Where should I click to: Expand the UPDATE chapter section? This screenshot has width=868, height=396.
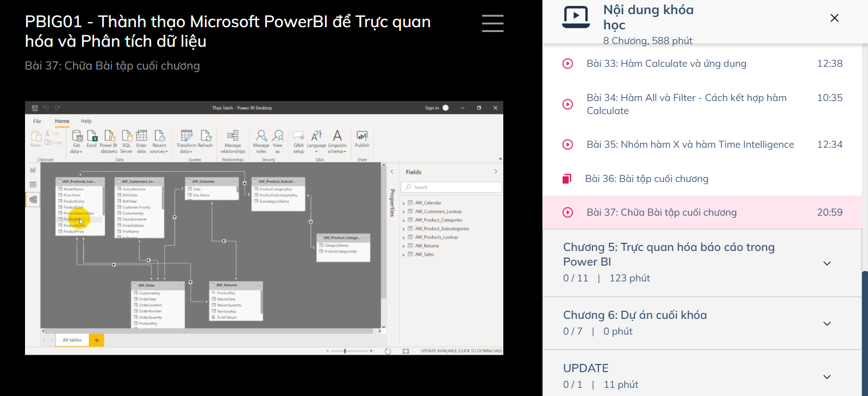[702, 376]
